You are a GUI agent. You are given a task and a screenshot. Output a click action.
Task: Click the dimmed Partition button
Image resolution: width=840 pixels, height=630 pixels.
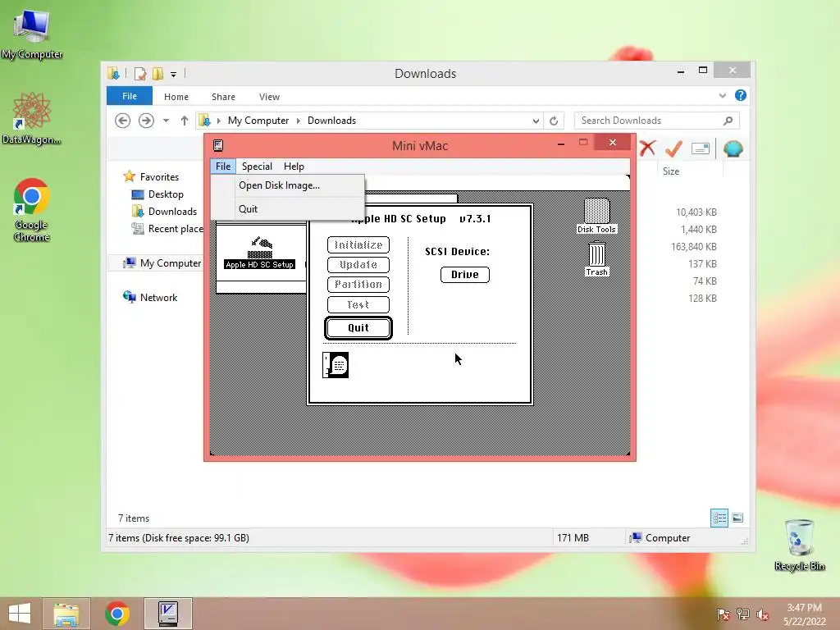(358, 285)
